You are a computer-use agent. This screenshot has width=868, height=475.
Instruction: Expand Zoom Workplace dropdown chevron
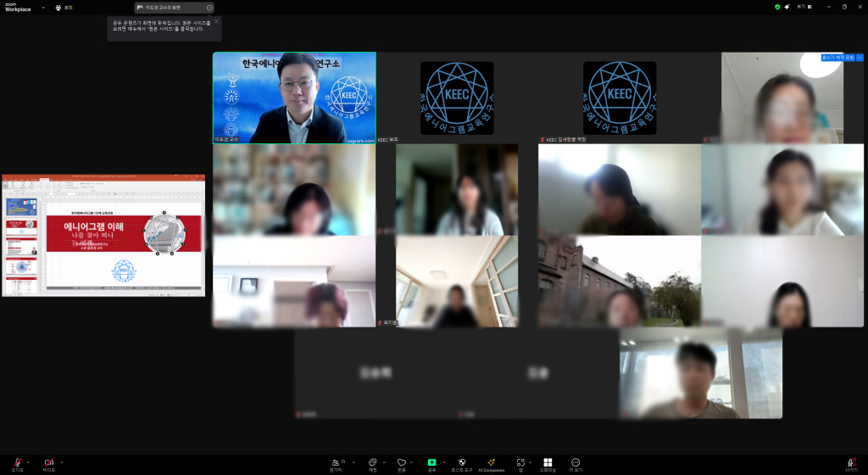coord(43,8)
